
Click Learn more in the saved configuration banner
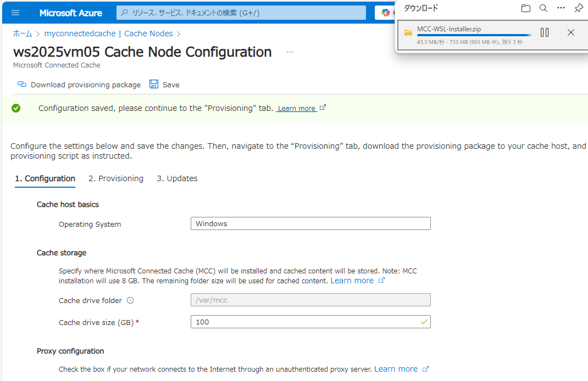[297, 108]
